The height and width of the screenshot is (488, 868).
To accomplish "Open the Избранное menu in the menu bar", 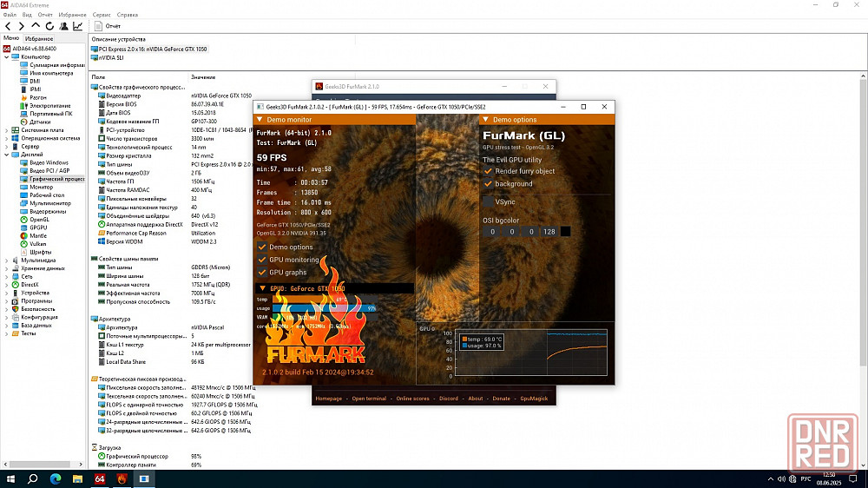I will tap(73, 15).
